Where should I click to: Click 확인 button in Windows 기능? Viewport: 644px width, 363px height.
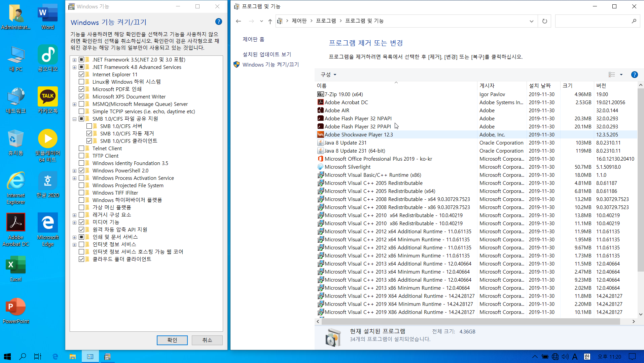(x=172, y=340)
